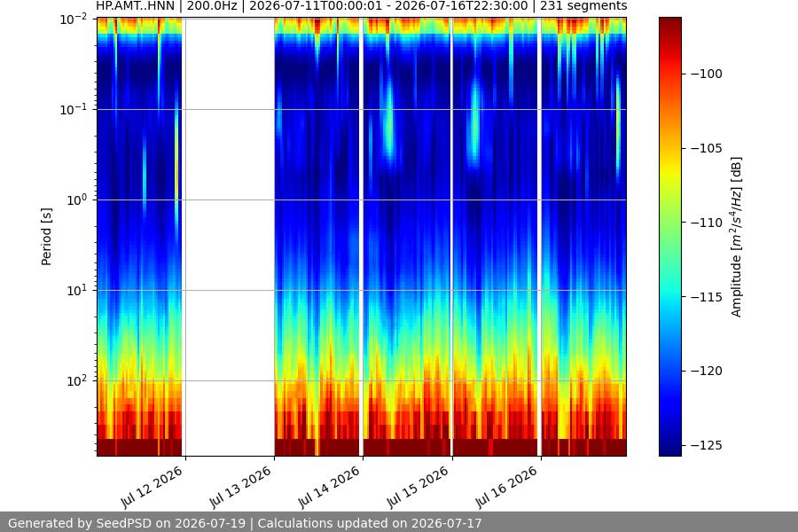
Task: Click the 'Amplitude [m²/s⁴/Hz] [dB]' colorbar label
Action: pyautogui.click(x=736, y=237)
